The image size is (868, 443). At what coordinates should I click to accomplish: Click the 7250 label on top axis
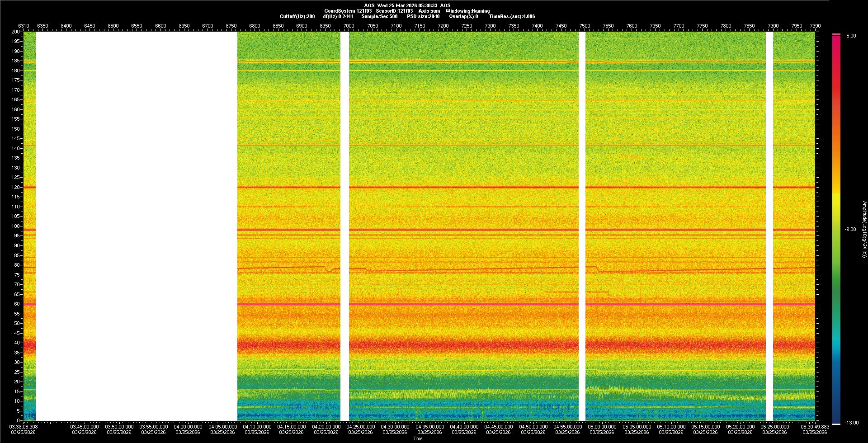pos(467,26)
